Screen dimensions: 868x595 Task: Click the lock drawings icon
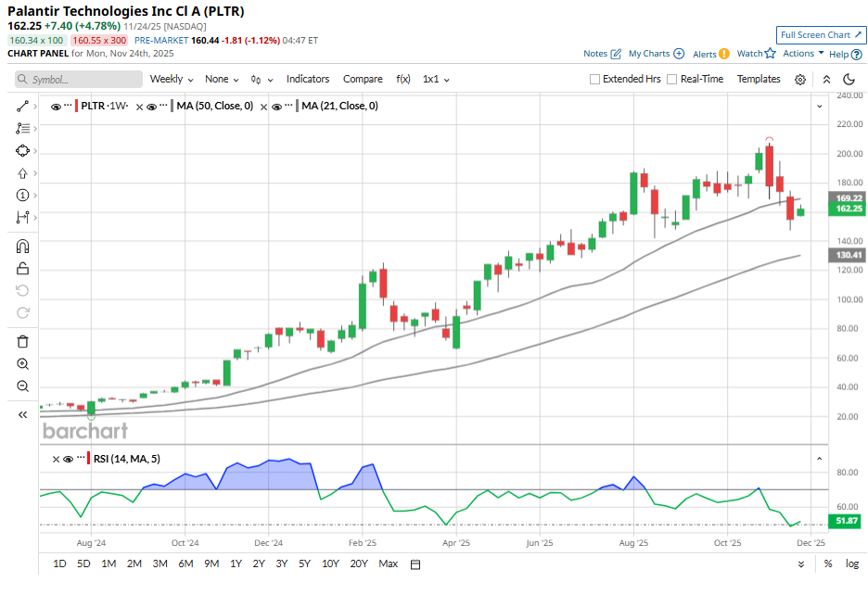coord(23,269)
